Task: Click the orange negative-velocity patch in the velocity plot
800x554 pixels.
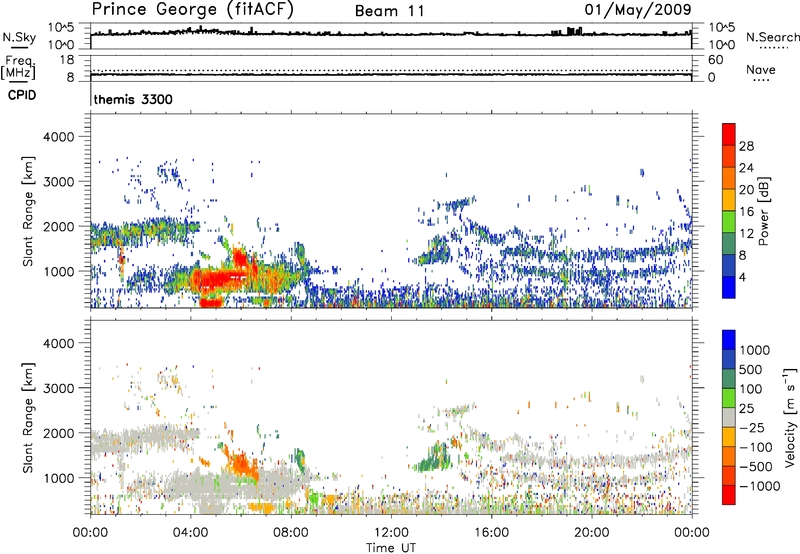Action: click(x=243, y=463)
